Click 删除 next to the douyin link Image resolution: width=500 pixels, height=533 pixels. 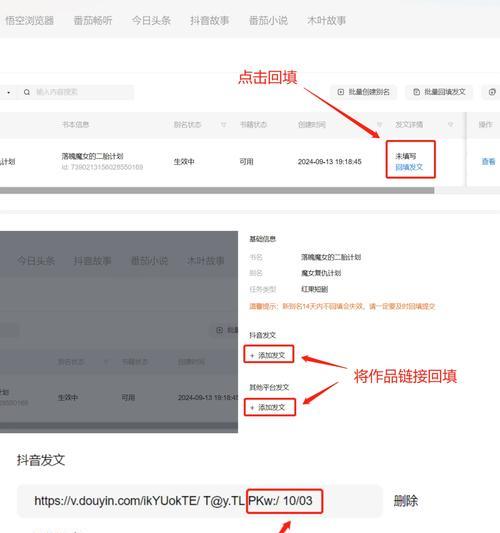click(x=406, y=501)
